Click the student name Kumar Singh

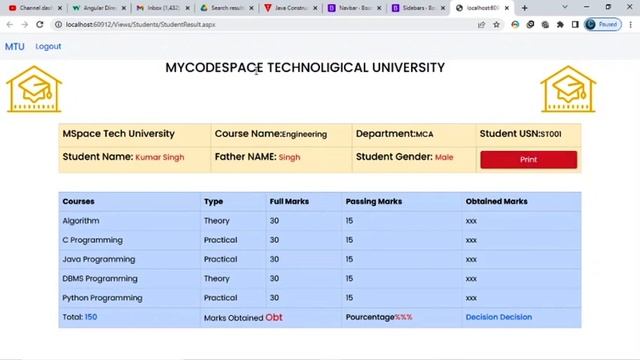pos(160,157)
